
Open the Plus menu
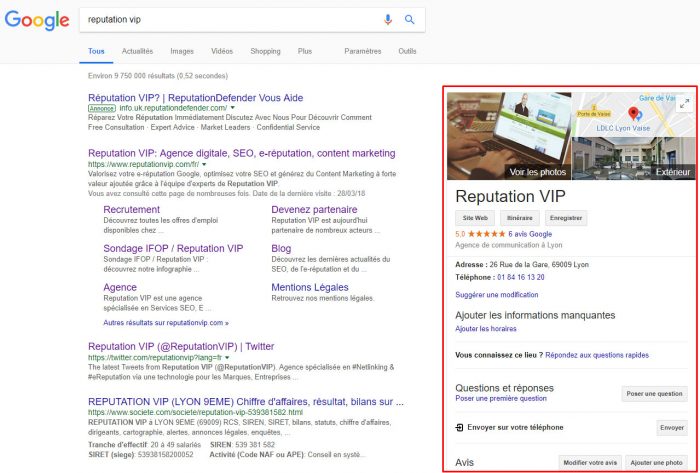305,51
